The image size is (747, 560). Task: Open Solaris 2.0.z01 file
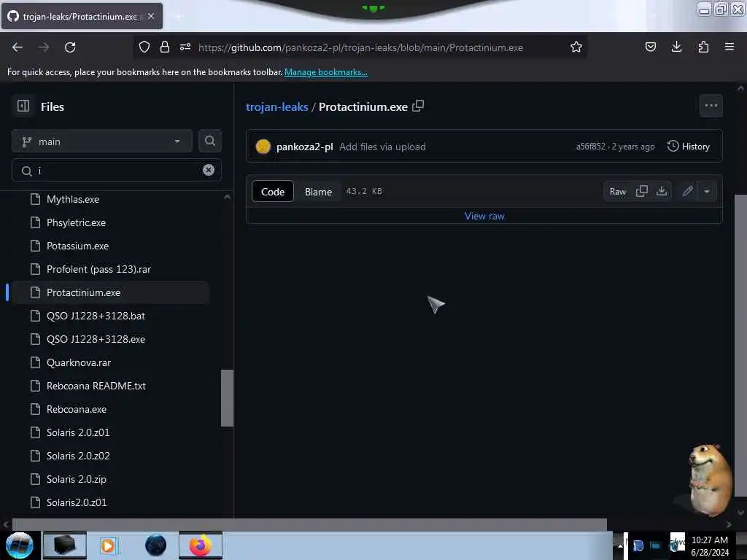(78, 432)
